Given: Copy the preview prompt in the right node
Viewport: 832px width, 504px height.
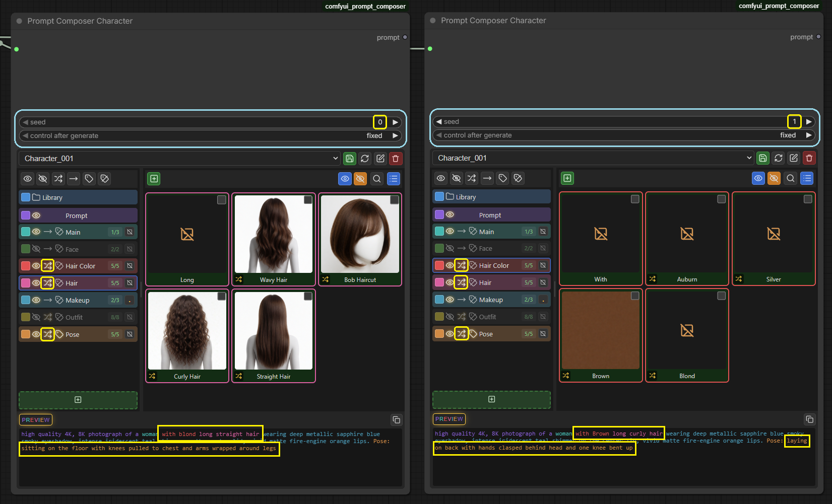Looking at the screenshot, I should point(809,419).
